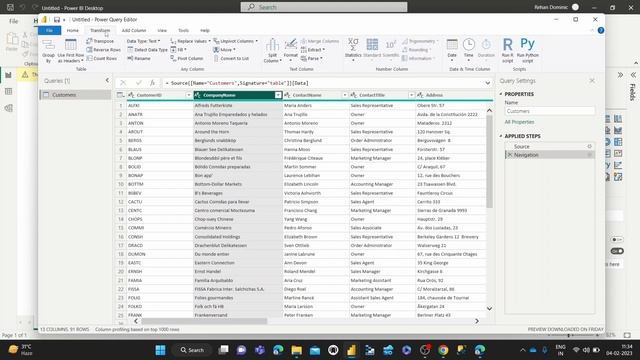This screenshot has width=640, height=360.
Task: Open File Explorer from taskbar
Action: coord(297,350)
